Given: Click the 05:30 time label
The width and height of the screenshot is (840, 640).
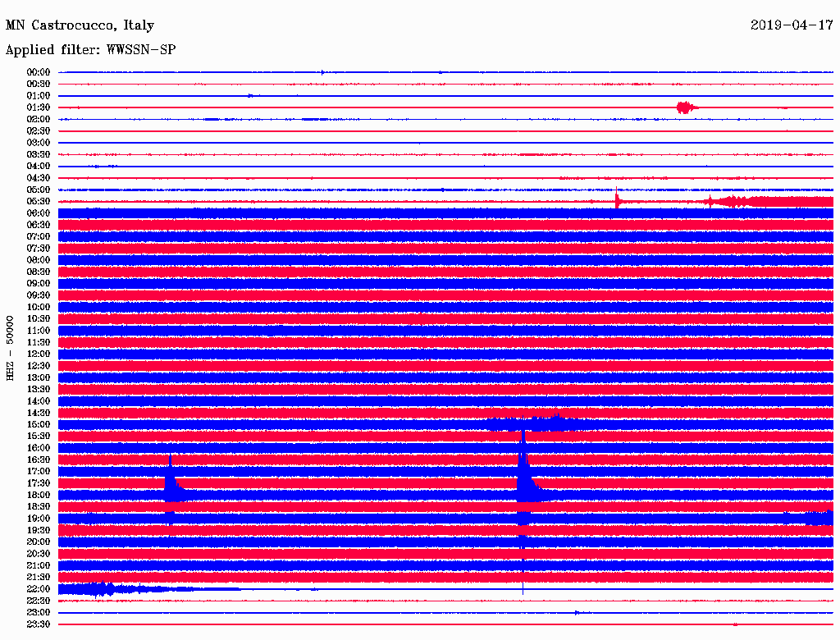Looking at the screenshot, I should pyautogui.click(x=39, y=202).
